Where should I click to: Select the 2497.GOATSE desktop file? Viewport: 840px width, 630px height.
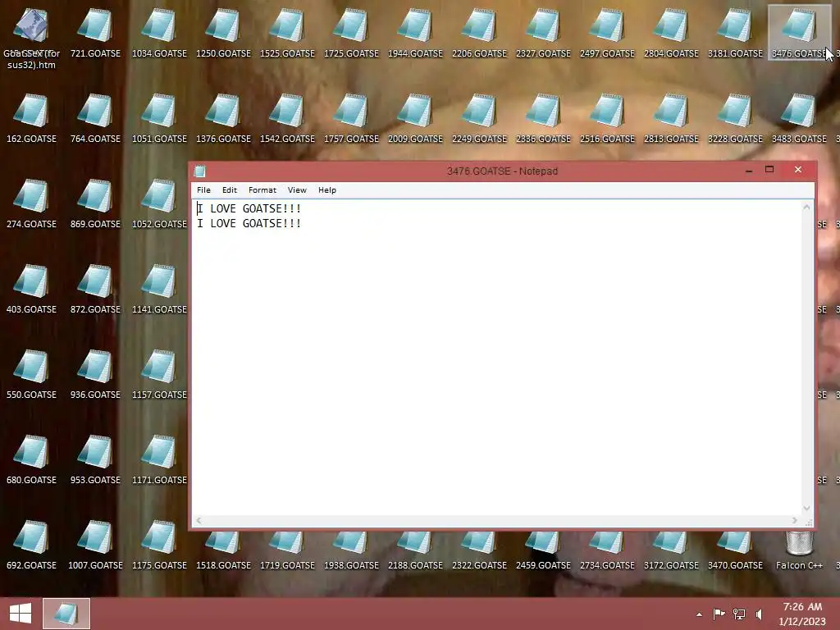[607, 33]
